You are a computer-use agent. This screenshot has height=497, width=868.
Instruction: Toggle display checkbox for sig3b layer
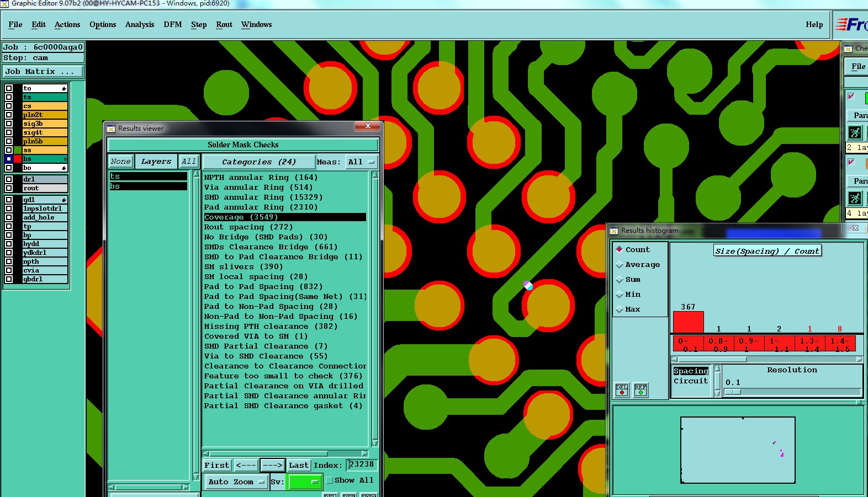9,124
